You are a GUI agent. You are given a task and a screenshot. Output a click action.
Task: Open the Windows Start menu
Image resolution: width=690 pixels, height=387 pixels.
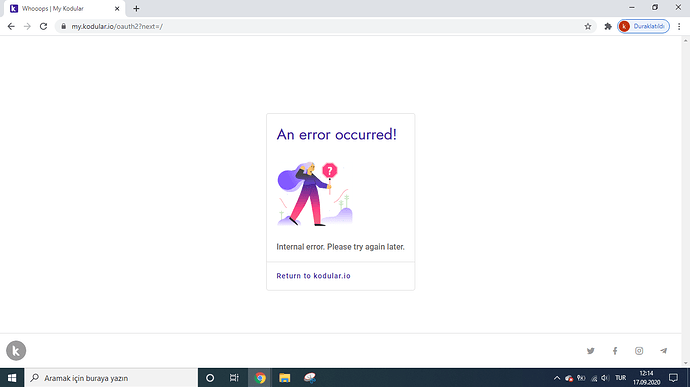(12, 378)
